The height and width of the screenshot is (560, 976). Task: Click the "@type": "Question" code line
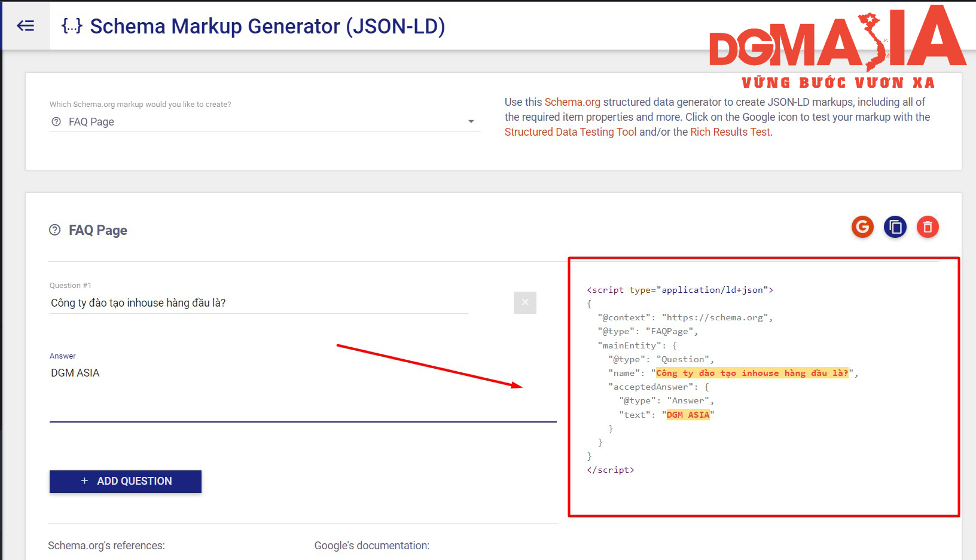(x=661, y=359)
